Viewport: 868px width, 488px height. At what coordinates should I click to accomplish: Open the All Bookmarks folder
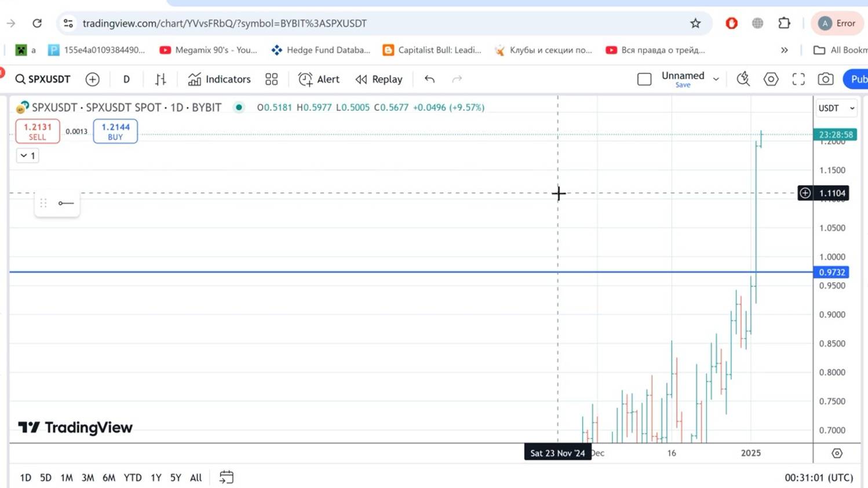pos(840,50)
